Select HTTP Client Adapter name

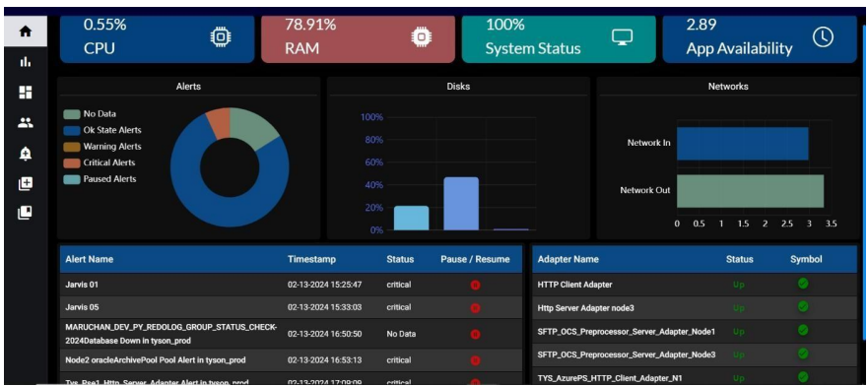pyautogui.click(x=575, y=285)
